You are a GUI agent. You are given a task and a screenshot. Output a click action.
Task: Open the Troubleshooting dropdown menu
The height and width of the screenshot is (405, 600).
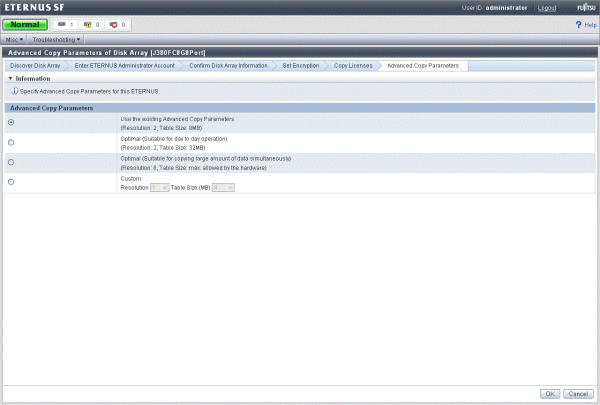[56, 39]
